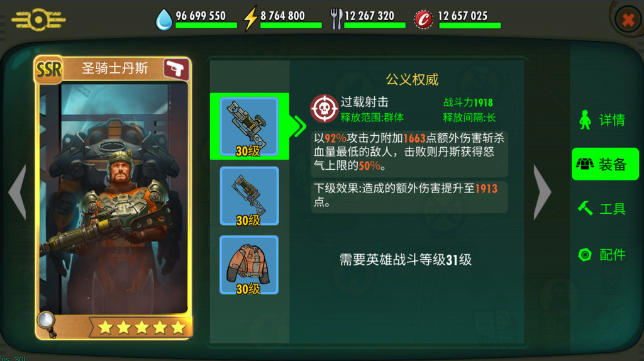644x361 pixels.
Task: Open the 工具 tools tab
Action: [x=602, y=209]
